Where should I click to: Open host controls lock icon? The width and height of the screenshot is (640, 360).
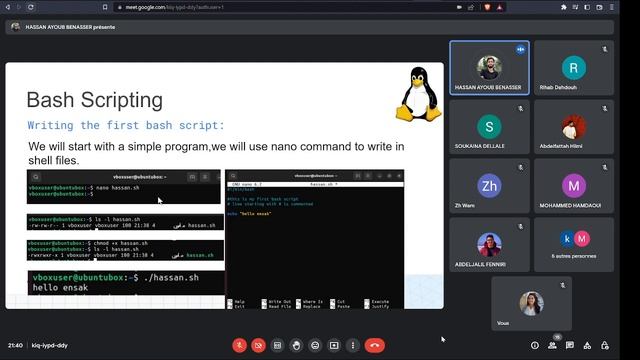tap(605, 345)
